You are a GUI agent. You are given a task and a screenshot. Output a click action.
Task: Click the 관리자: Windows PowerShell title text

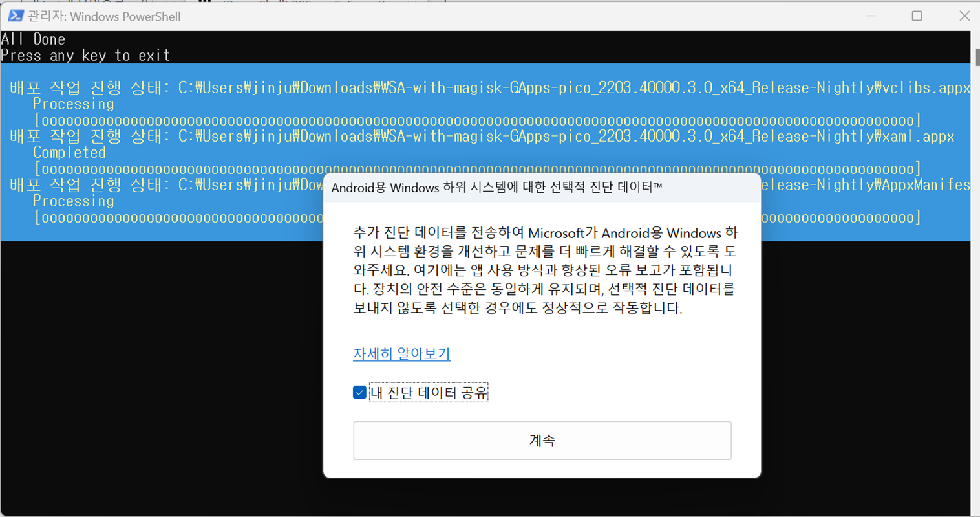(x=104, y=16)
